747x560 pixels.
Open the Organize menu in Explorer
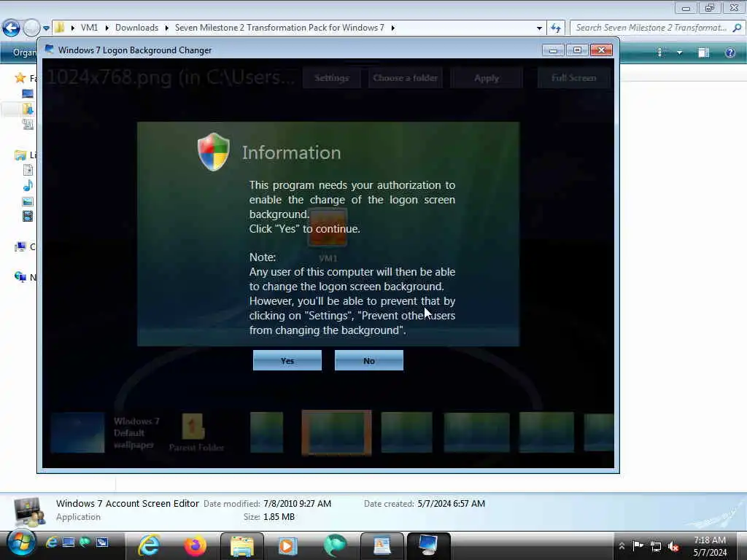tap(24, 52)
